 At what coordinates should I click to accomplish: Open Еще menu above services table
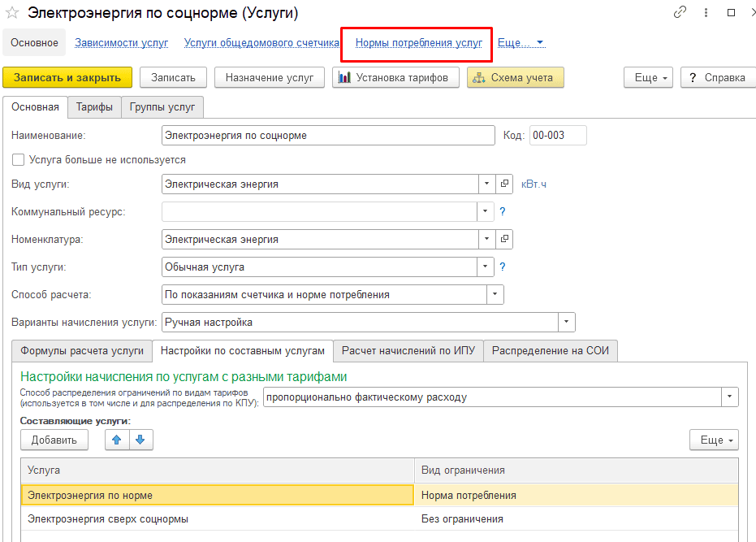[714, 440]
